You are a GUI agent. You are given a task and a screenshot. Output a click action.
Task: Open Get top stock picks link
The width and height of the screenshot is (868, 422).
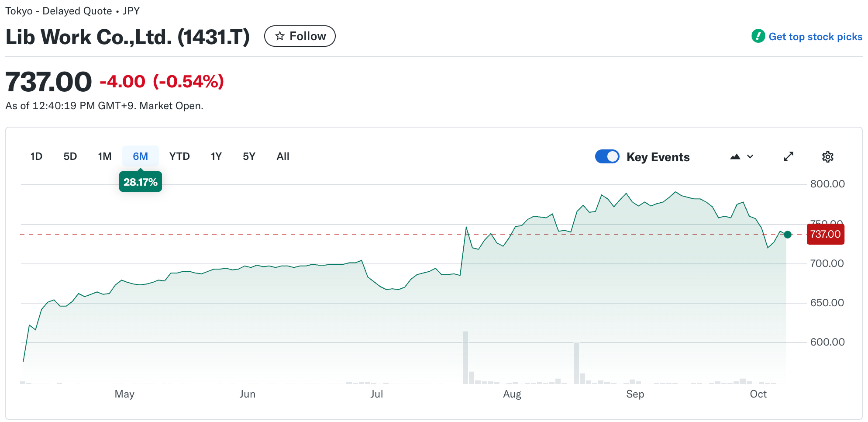(x=815, y=37)
